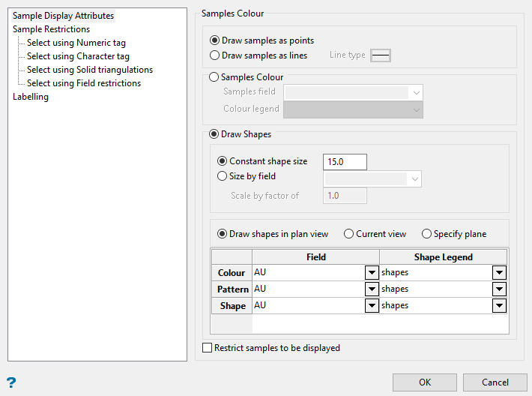Viewport: 532px width, 396px height.
Task: Expand the Pattern row Shape Legend dropdown
Action: tap(499, 289)
